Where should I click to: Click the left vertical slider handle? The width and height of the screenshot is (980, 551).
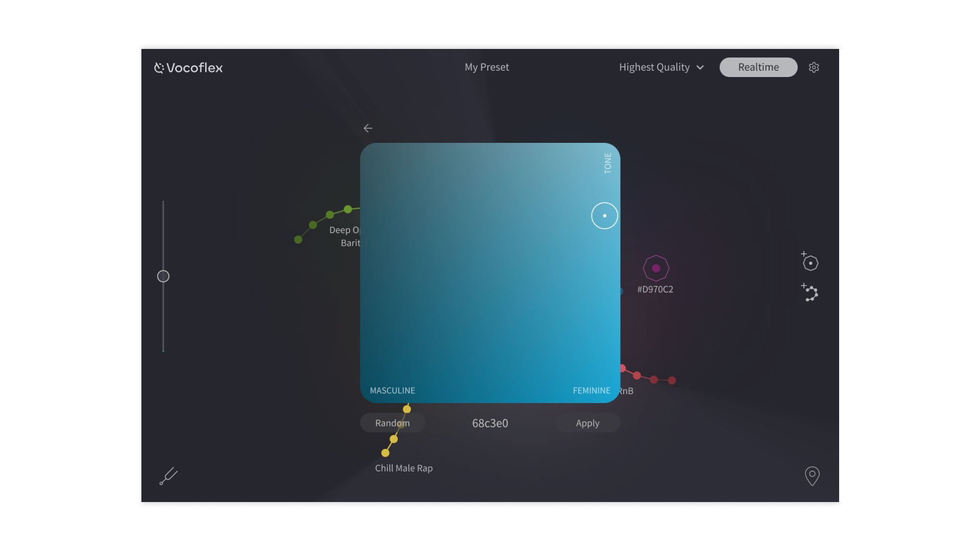163,277
